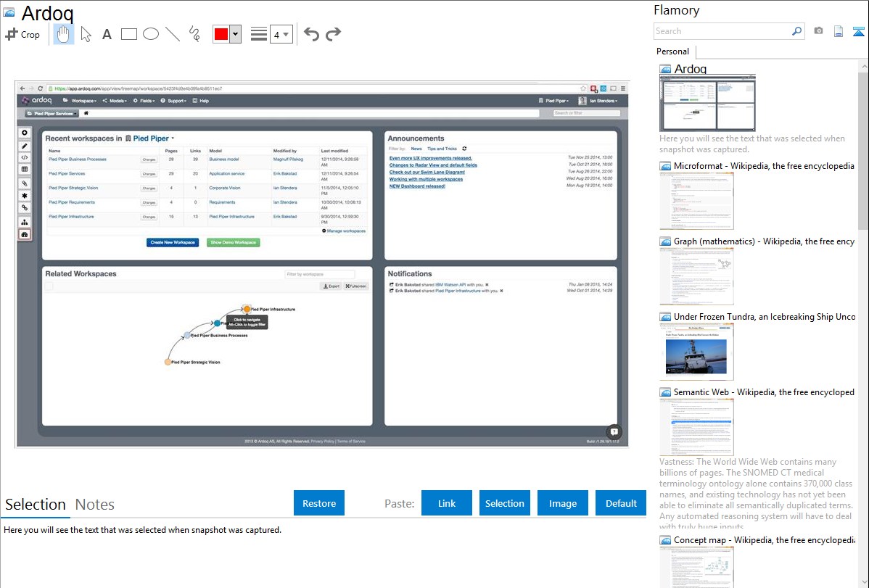Switch to the Notes tab
869x588 pixels.
pos(95,505)
